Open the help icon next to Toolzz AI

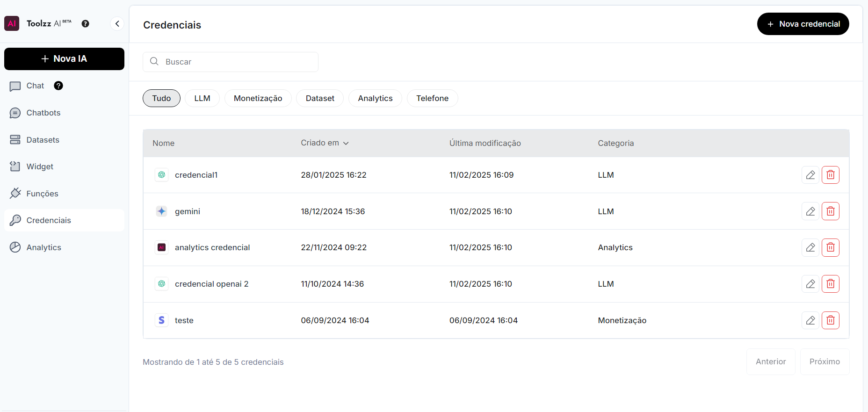(85, 23)
